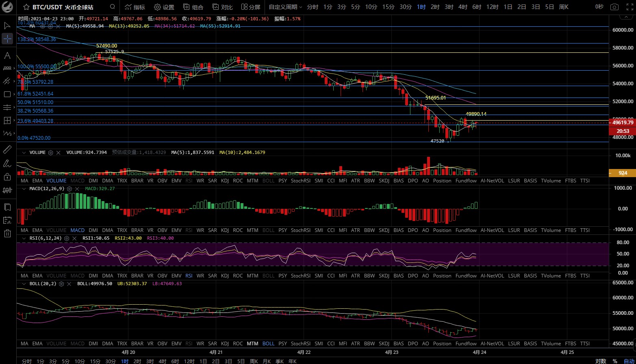Activate the ruler measurement tool
This screenshot has height=364, width=636.
click(x=7, y=149)
